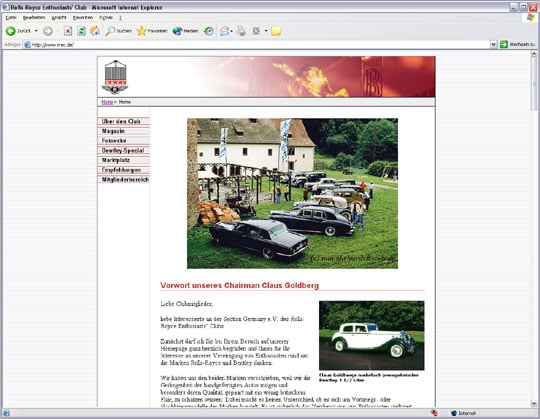Click the page icon in address bar
540x419 pixels.
coord(27,44)
